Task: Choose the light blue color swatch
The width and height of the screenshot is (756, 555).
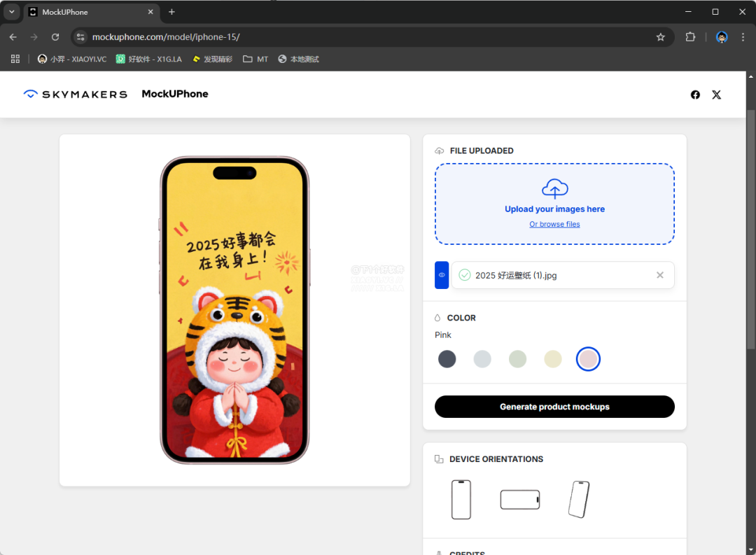Action: tap(482, 359)
